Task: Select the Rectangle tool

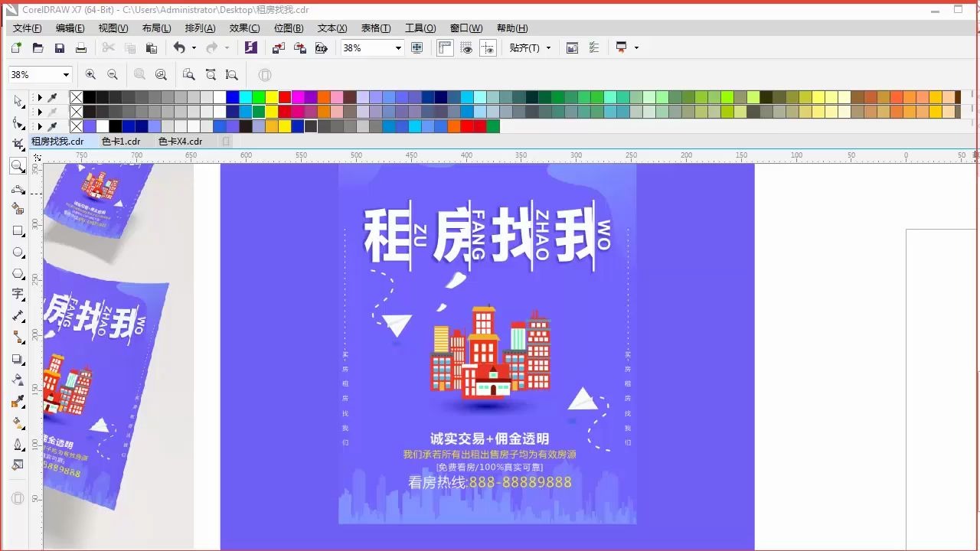Action: click(18, 230)
